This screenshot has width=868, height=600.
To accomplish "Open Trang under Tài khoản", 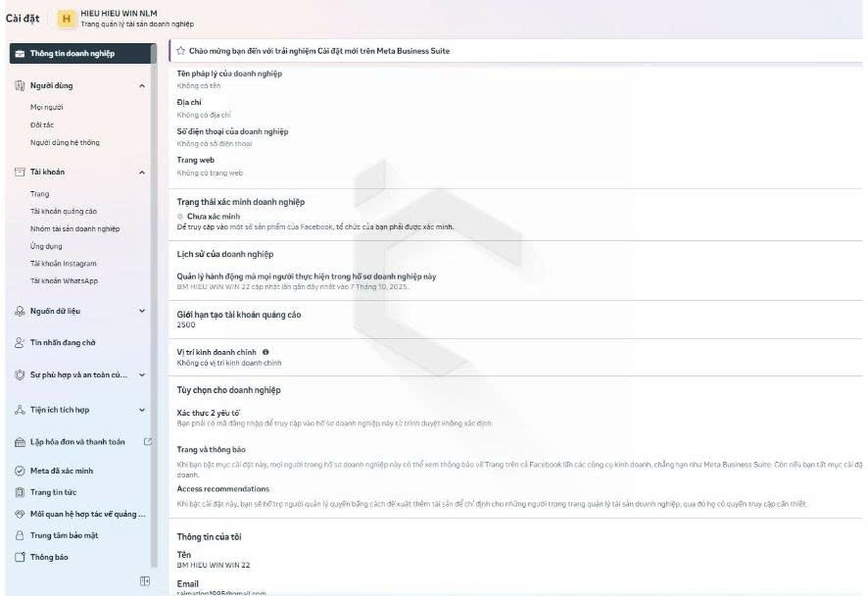I will click(x=39, y=194).
